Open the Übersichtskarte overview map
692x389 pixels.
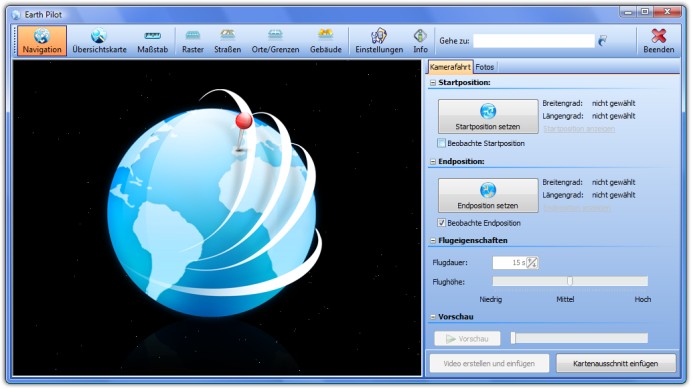(99, 41)
